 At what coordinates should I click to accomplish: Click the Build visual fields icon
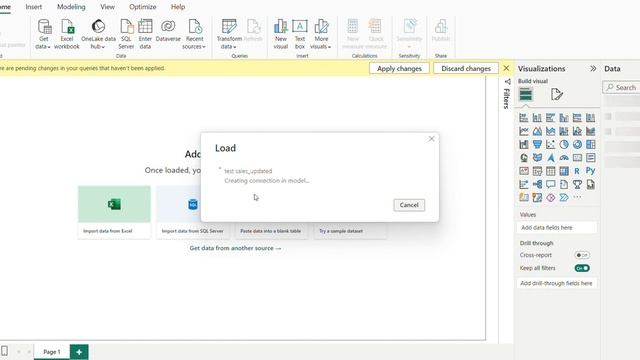(526, 95)
